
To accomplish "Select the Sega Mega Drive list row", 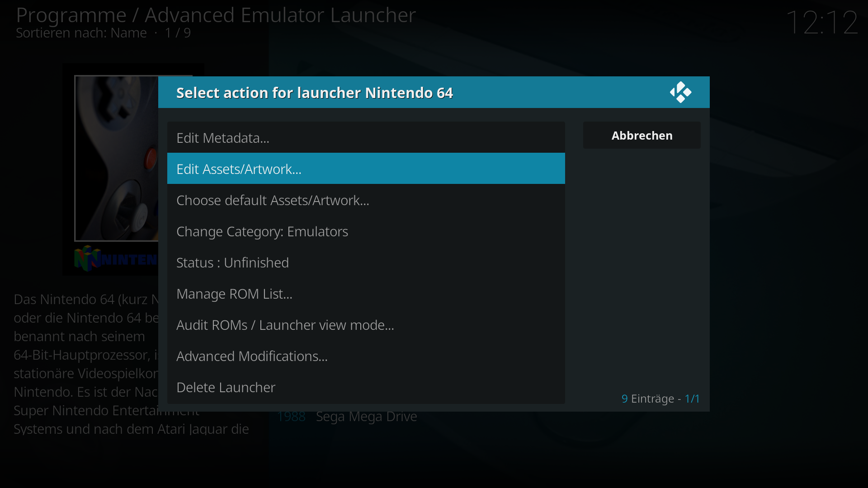I will point(347,416).
